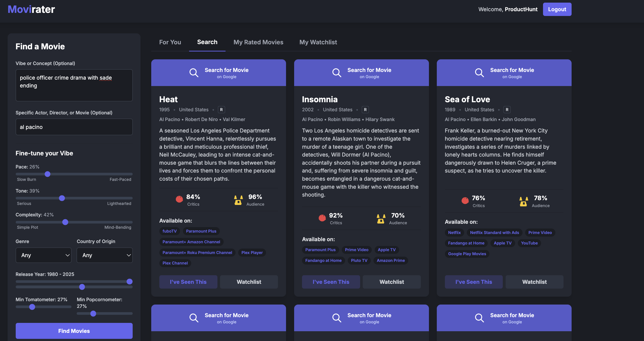Toggle Watchlist for Heat
644x341 pixels.
[x=249, y=282]
